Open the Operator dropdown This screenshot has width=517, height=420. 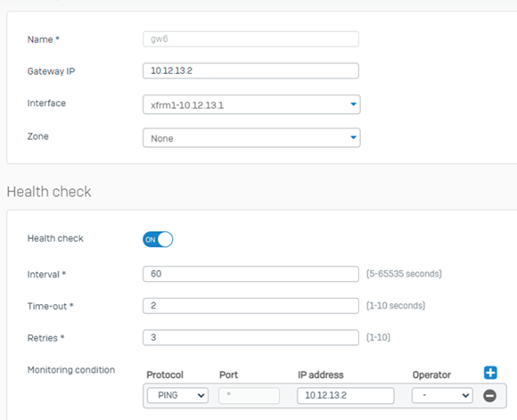[442, 395]
